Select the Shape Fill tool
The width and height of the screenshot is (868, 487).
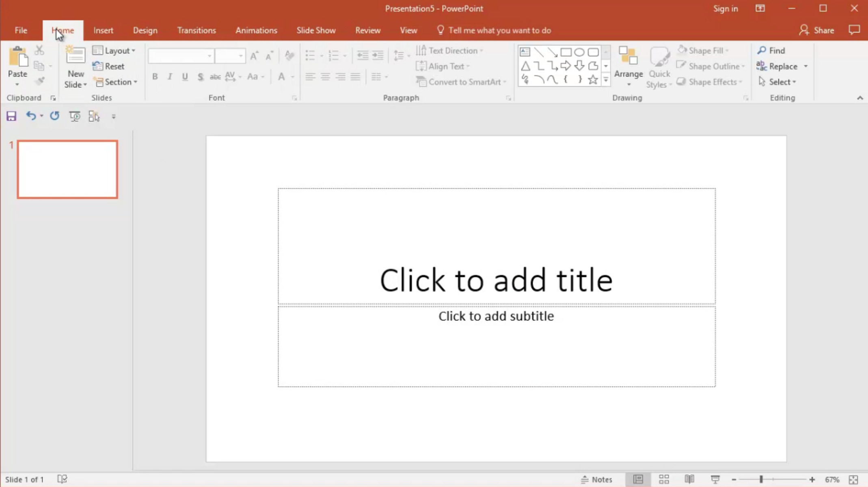tap(705, 50)
